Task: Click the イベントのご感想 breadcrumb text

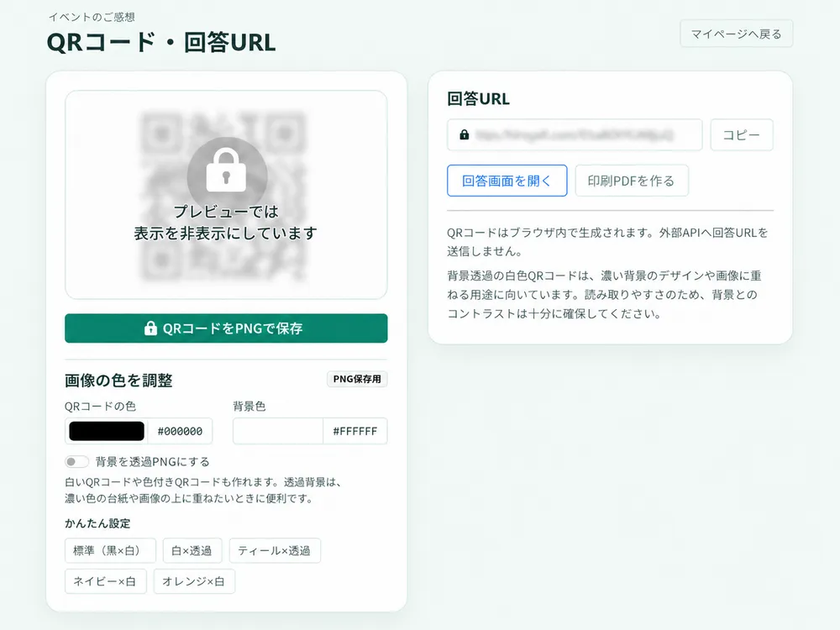Action: (92, 17)
